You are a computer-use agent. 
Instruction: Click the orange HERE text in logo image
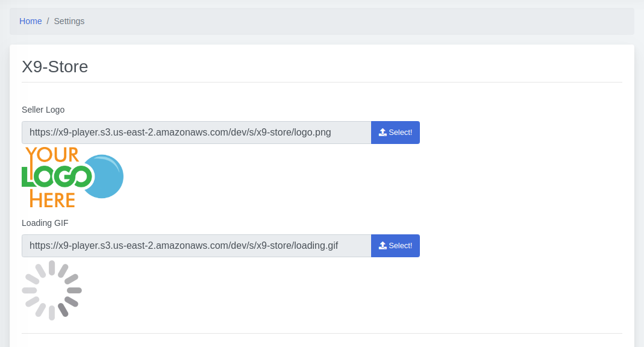click(x=52, y=199)
